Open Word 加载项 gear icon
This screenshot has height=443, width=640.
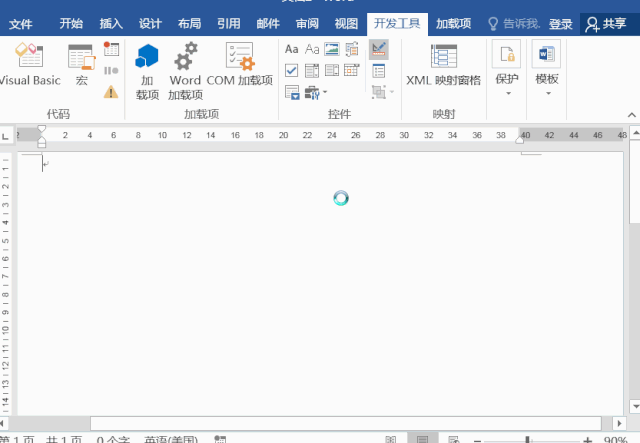185,68
